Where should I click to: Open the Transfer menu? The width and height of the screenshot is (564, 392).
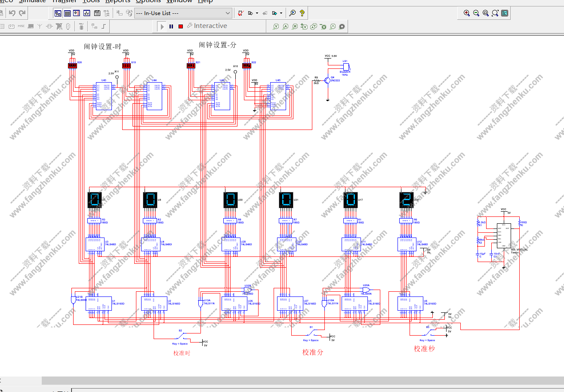(65, 1)
